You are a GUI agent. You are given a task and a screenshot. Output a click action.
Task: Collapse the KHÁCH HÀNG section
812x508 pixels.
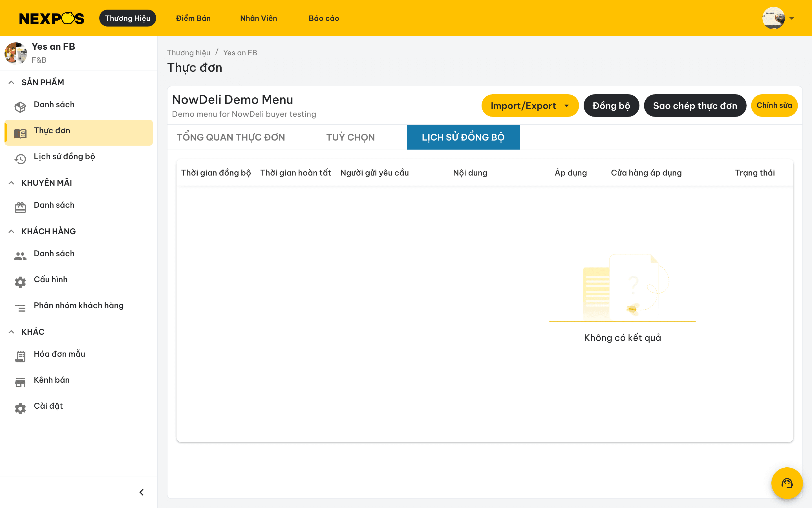click(x=11, y=231)
